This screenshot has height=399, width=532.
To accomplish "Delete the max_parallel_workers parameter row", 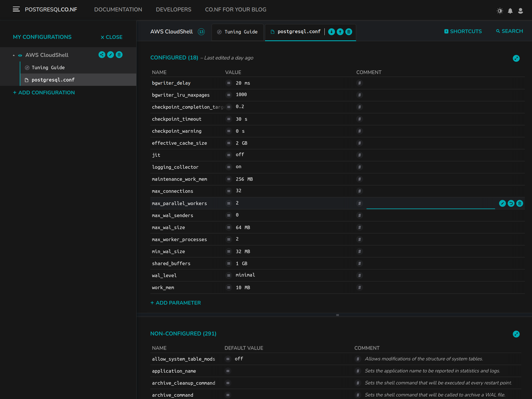I will (x=519, y=203).
